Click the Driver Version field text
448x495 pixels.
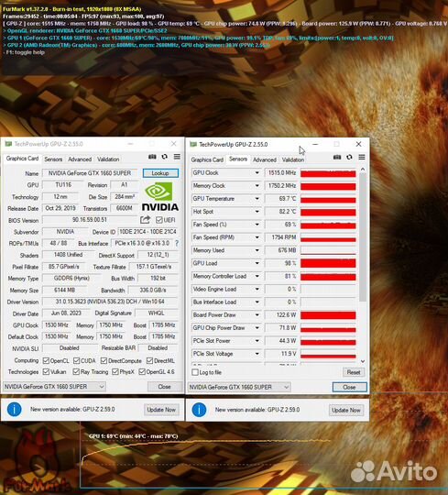pos(110,302)
